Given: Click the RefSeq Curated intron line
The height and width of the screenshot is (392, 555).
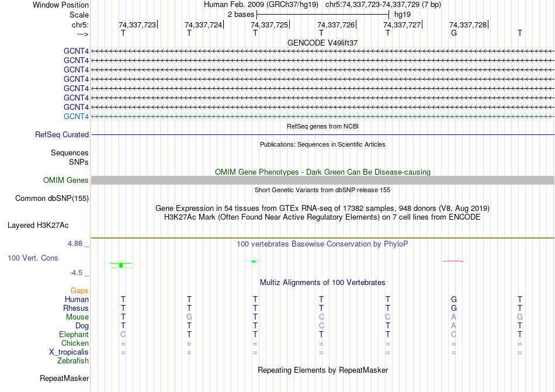Looking at the screenshot, I should pos(322,135).
